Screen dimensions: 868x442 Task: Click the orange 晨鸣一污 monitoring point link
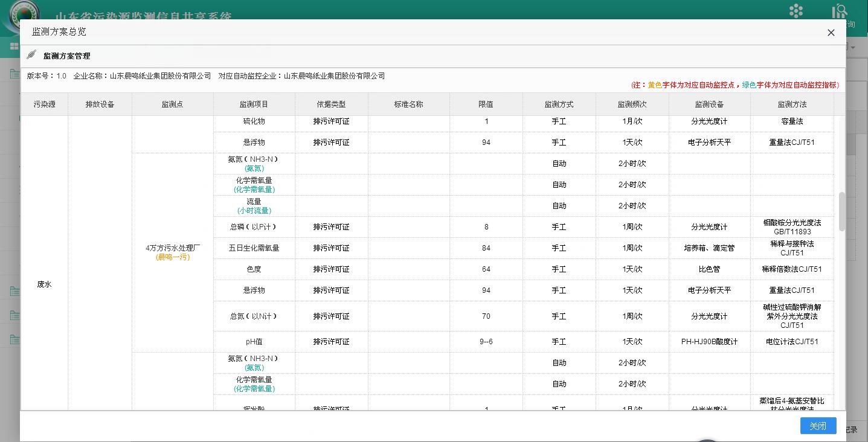(172, 256)
